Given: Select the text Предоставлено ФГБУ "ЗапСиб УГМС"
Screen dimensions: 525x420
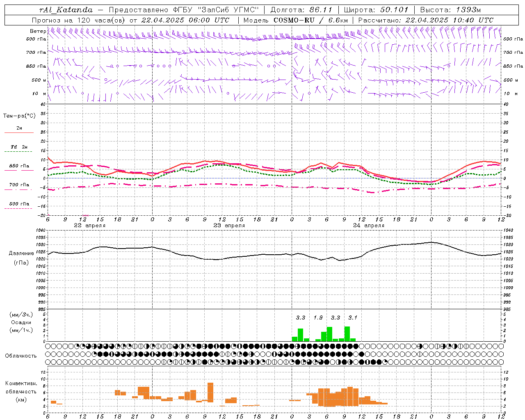Looking at the screenshot, I should 184,10.
